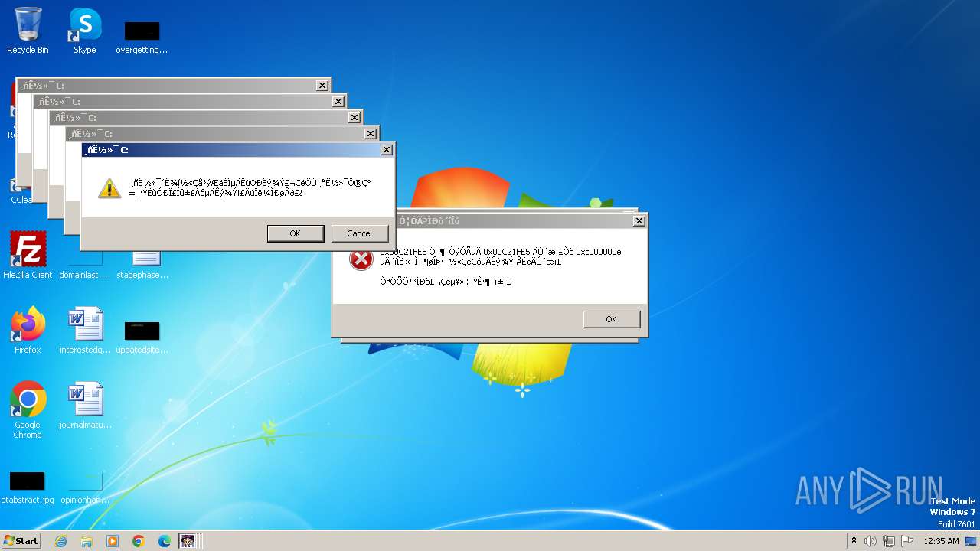The image size is (980, 551).
Task: Click the red error X icon
Action: (361, 259)
